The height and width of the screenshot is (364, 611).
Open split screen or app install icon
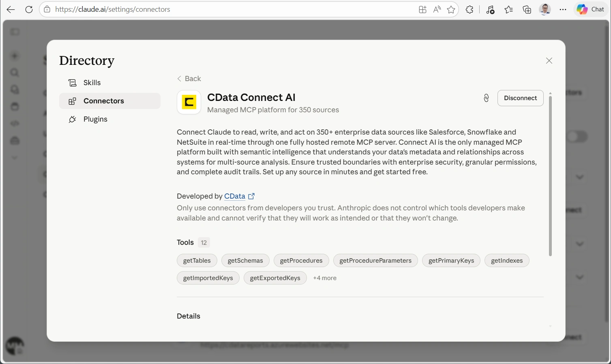click(422, 10)
